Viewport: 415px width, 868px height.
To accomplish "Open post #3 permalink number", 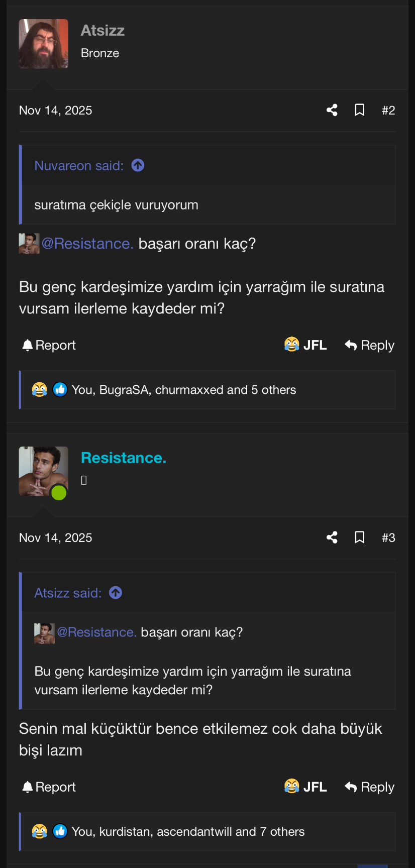I will (388, 537).
